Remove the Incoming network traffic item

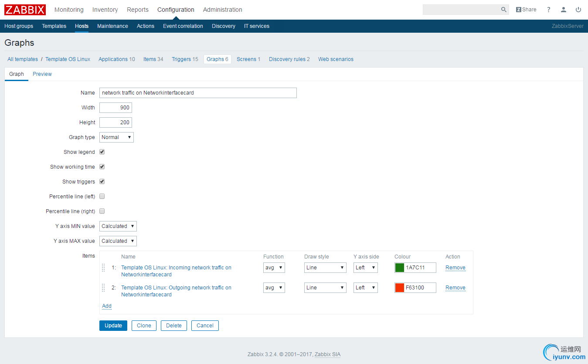click(455, 268)
